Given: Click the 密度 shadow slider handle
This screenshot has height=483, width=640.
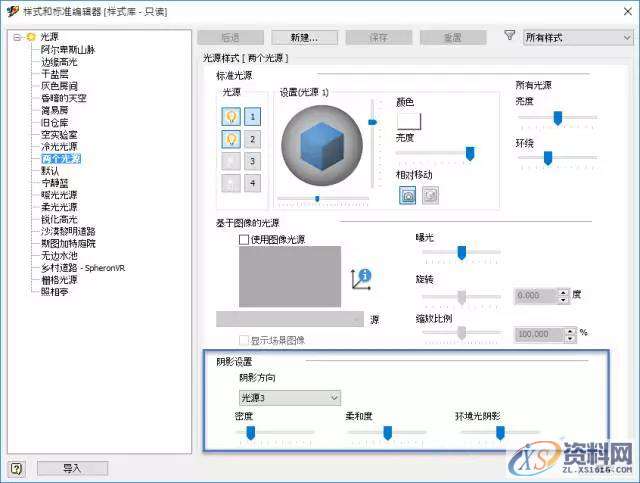Looking at the screenshot, I should point(251,433).
